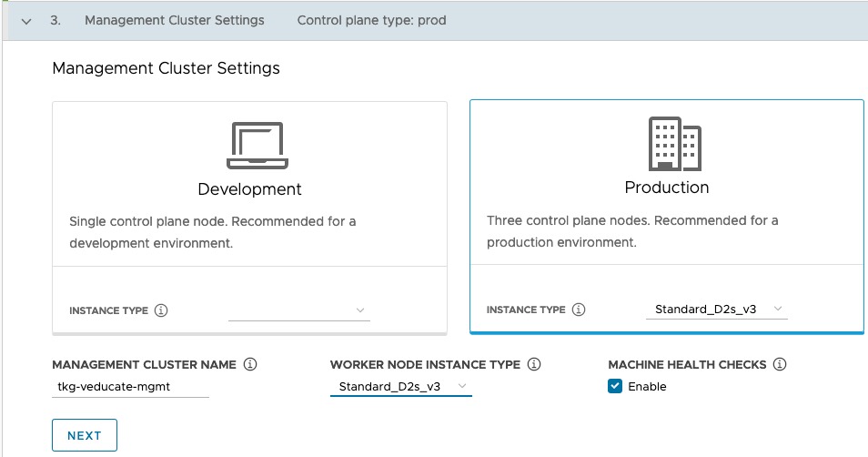Click the WORKER NODE INSTANCE TYPE label
Screen dimensions: 868x457
click(425, 364)
